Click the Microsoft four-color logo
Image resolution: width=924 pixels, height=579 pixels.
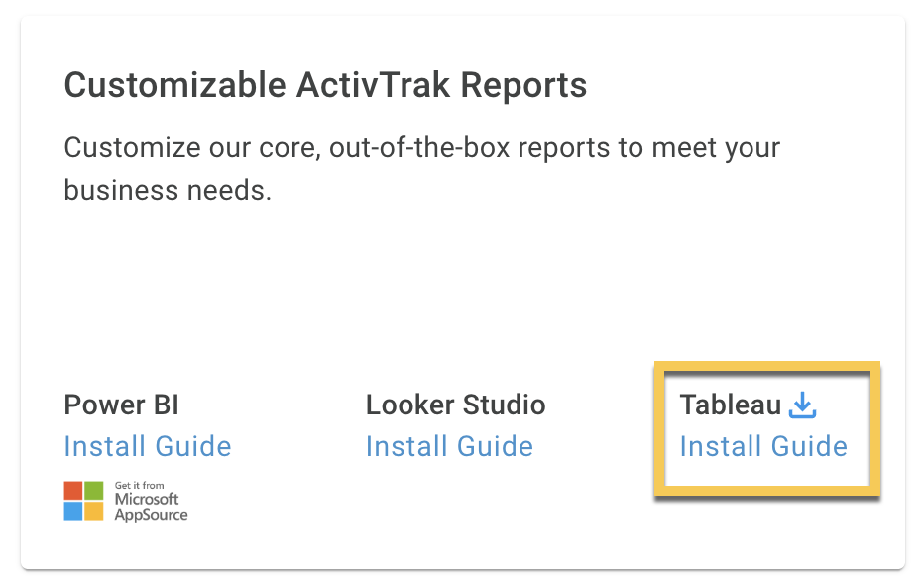click(x=83, y=501)
